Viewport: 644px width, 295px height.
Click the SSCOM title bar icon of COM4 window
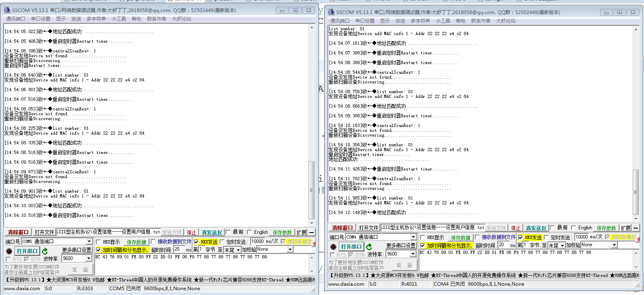pos(331,12)
